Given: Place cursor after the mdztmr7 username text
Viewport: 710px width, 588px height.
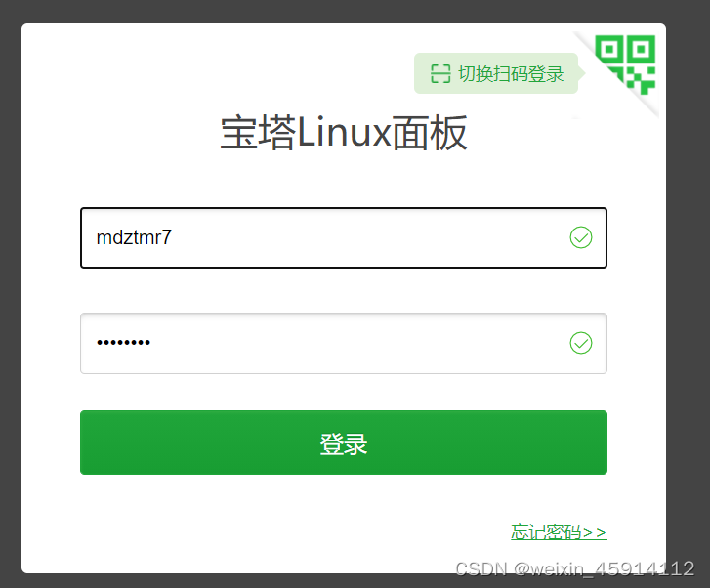Looking at the screenshot, I should (173, 237).
